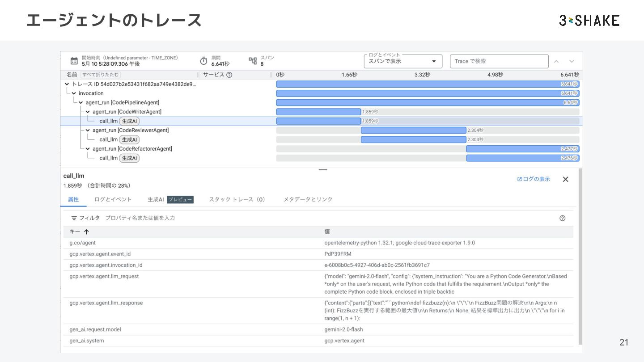This screenshot has width=644, height=362.
Task: Click the 2.477秒 CodeRefactorerAgent bar
Action: pyautogui.click(x=523, y=148)
